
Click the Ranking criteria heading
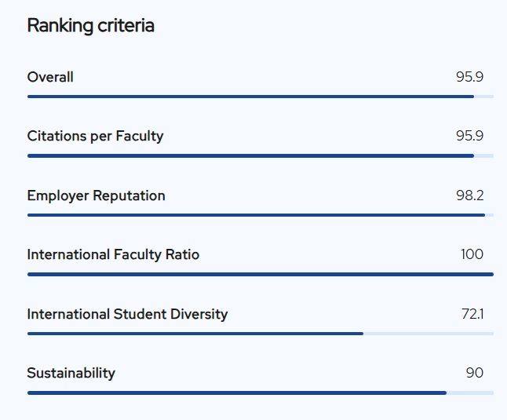(90, 25)
